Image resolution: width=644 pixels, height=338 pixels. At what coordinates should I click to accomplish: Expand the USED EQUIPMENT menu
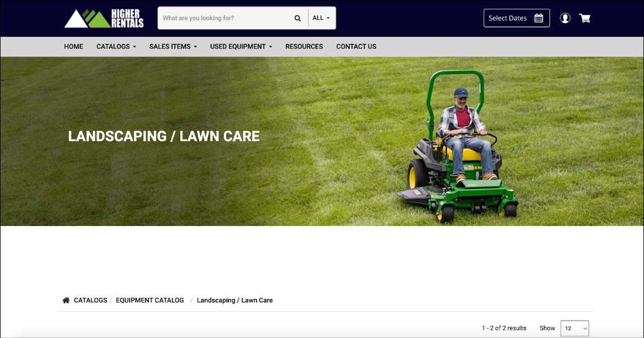point(241,46)
